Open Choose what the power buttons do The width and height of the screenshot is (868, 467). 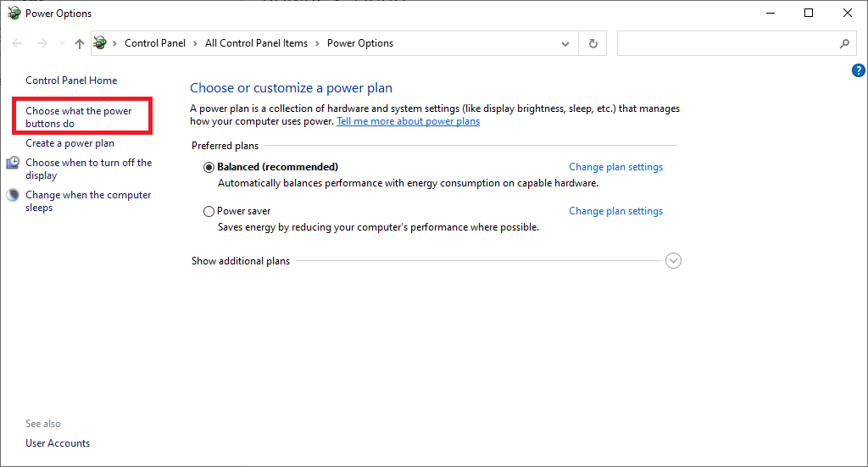click(x=79, y=117)
